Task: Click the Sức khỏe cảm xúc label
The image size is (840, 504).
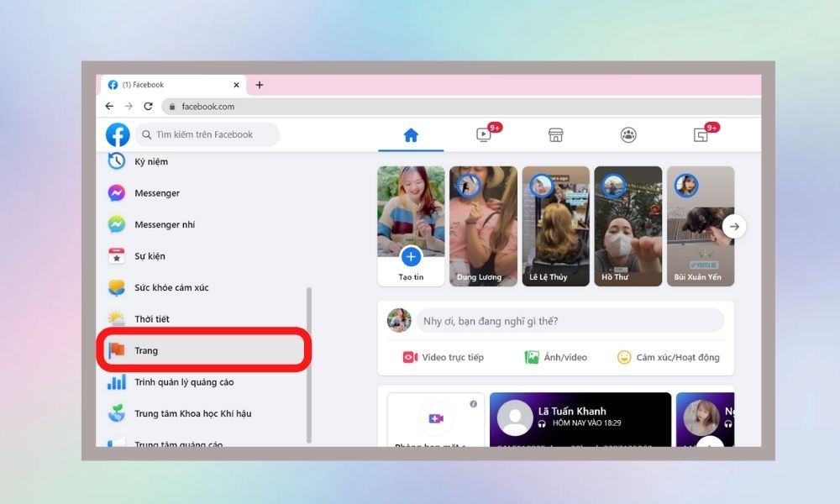Action: [x=171, y=287]
